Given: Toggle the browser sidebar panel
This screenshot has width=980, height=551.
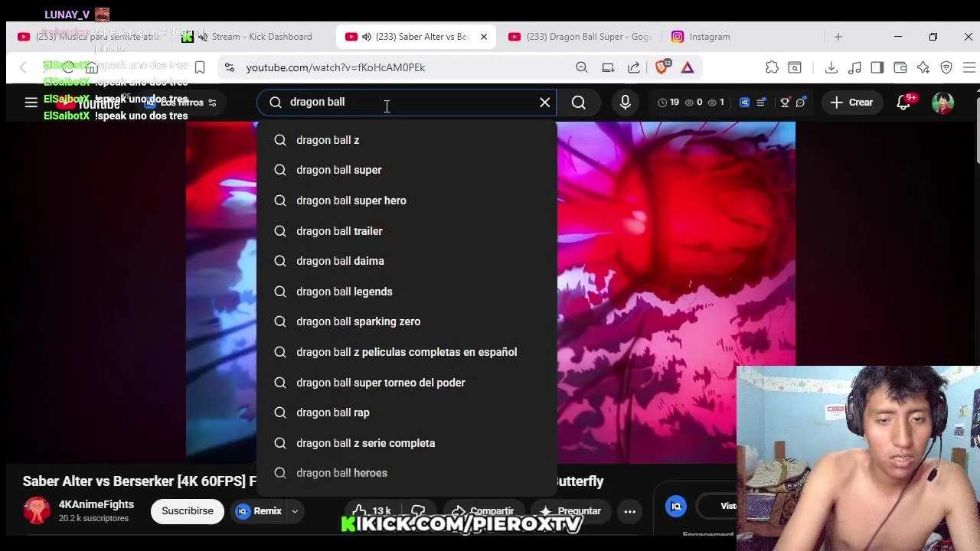Looking at the screenshot, I should (x=877, y=67).
